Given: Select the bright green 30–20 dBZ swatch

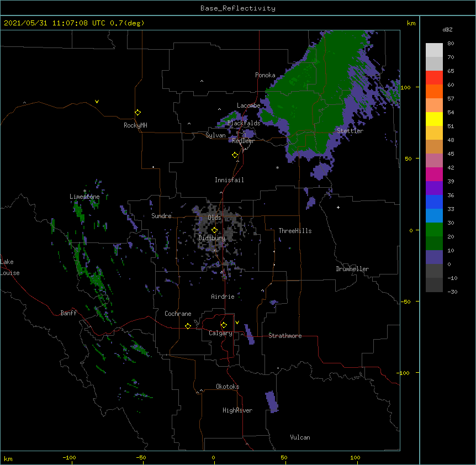Looking at the screenshot, I should click(x=434, y=230).
